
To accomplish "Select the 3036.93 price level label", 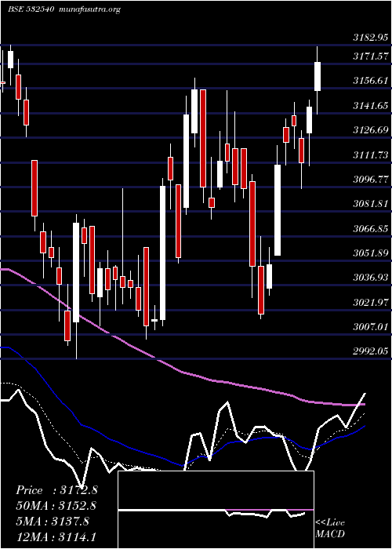I will tap(371, 278).
